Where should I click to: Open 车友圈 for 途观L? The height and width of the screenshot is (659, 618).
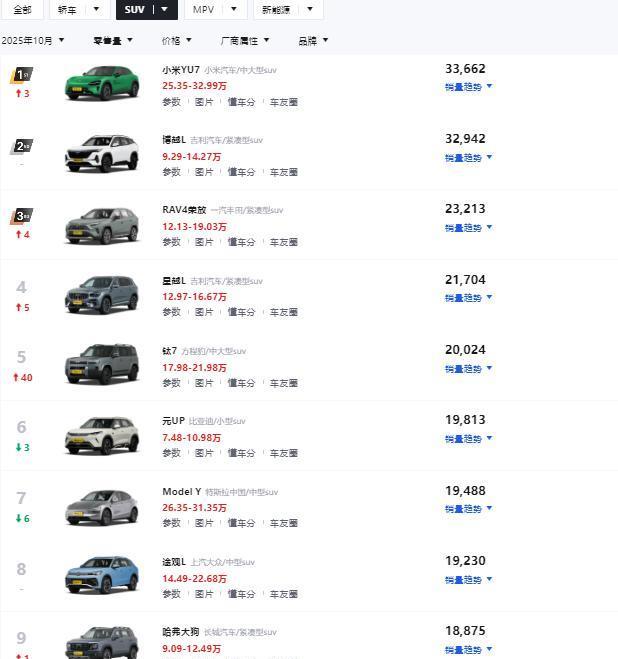click(x=283, y=593)
